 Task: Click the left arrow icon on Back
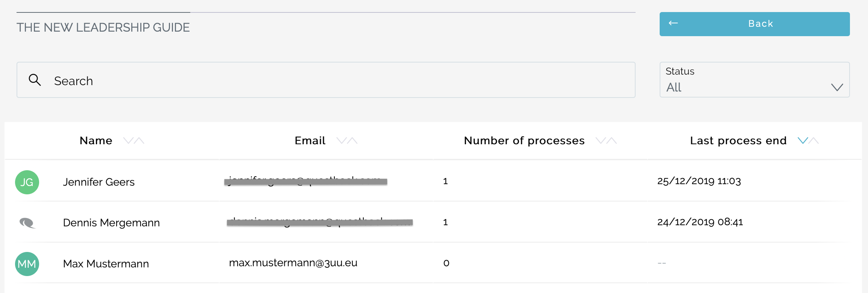673,23
